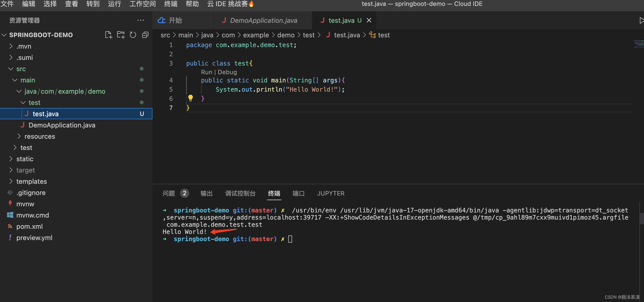Collapse the src folder
This screenshot has width=644, height=302.
[11, 69]
